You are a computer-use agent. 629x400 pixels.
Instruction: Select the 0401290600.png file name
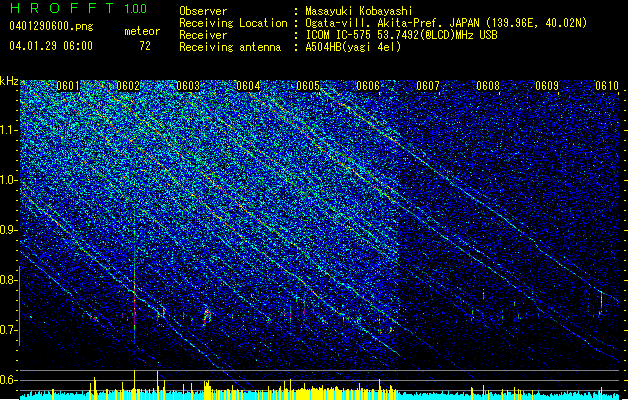[x=51, y=27]
